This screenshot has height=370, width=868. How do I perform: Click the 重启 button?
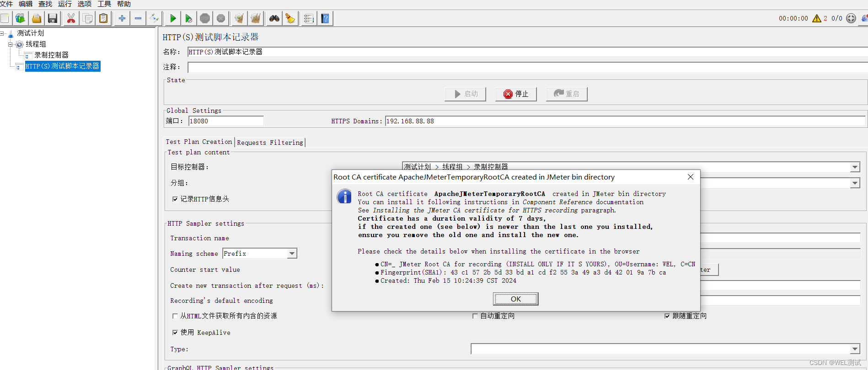tap(567, 94)
